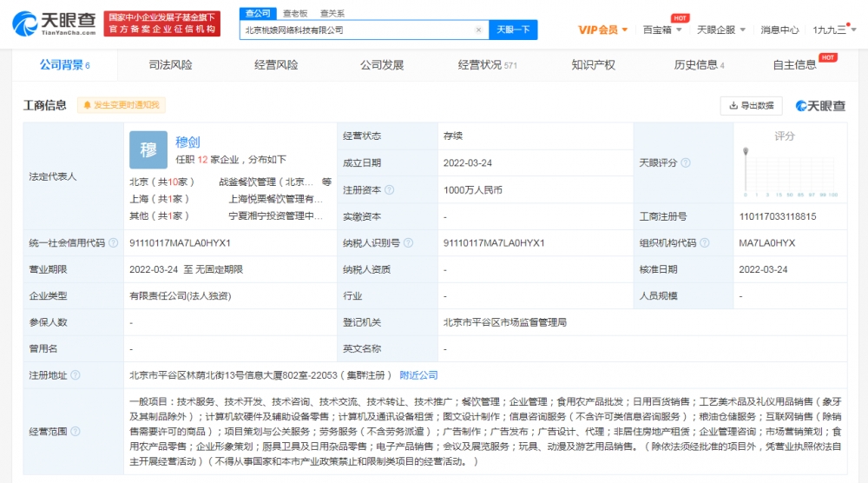Viewport: 868px width, 483px height.
Task: Click the 等 more-companies text
Action: [326, 182]
